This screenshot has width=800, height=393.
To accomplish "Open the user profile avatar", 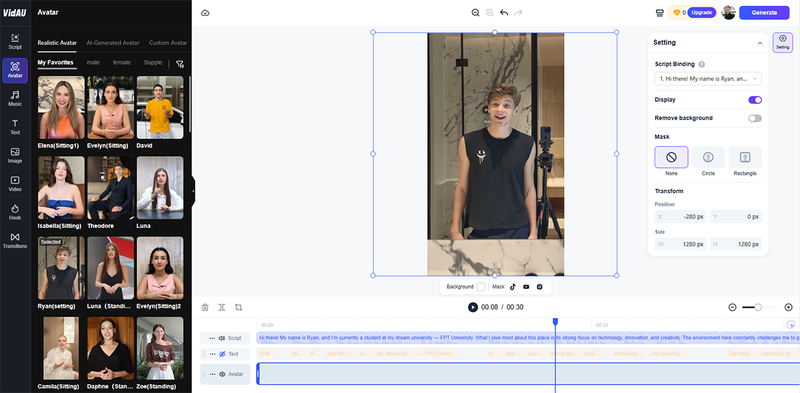I will click(x=729, y=13).
